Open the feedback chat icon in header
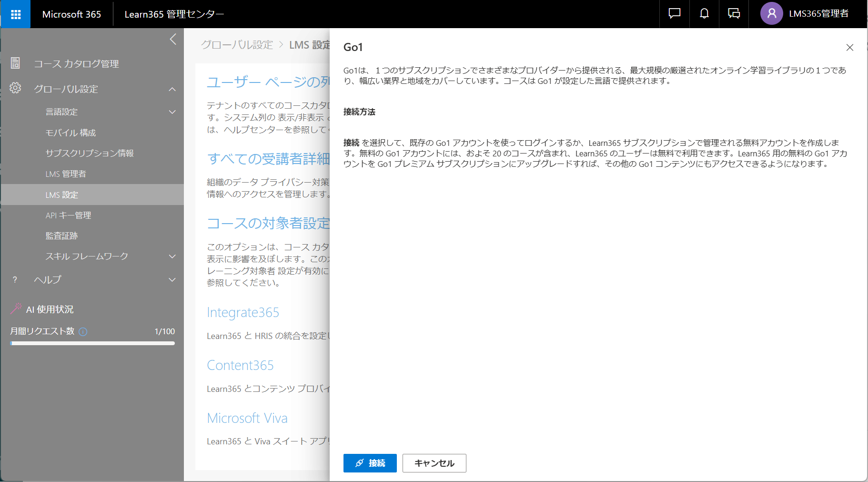The image size is (868, 482). (675, 14)
